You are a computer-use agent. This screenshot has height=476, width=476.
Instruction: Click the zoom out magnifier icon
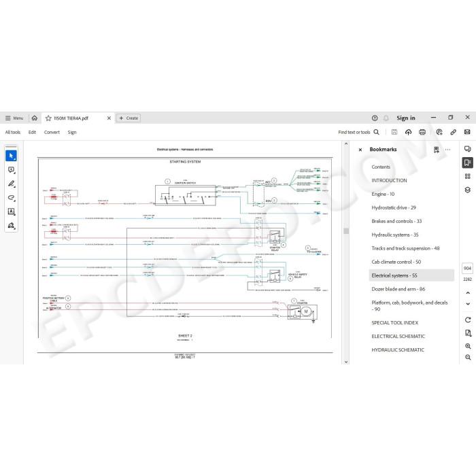(468, 357)
